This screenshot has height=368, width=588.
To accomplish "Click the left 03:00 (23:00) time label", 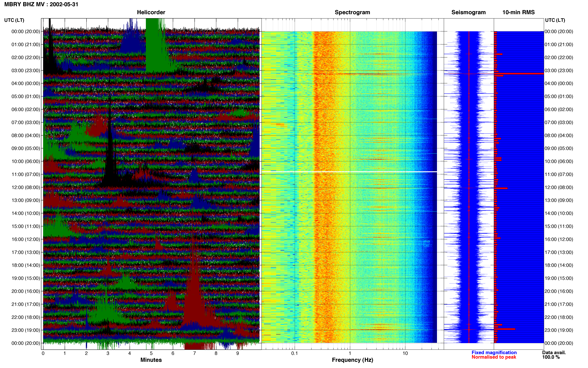I will coord(26,71).
